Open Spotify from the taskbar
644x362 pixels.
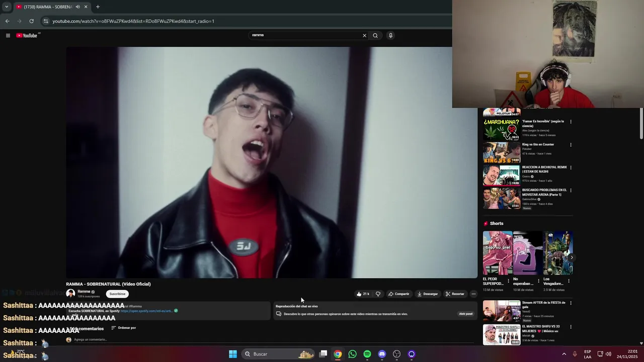click(x=367, y=354)
